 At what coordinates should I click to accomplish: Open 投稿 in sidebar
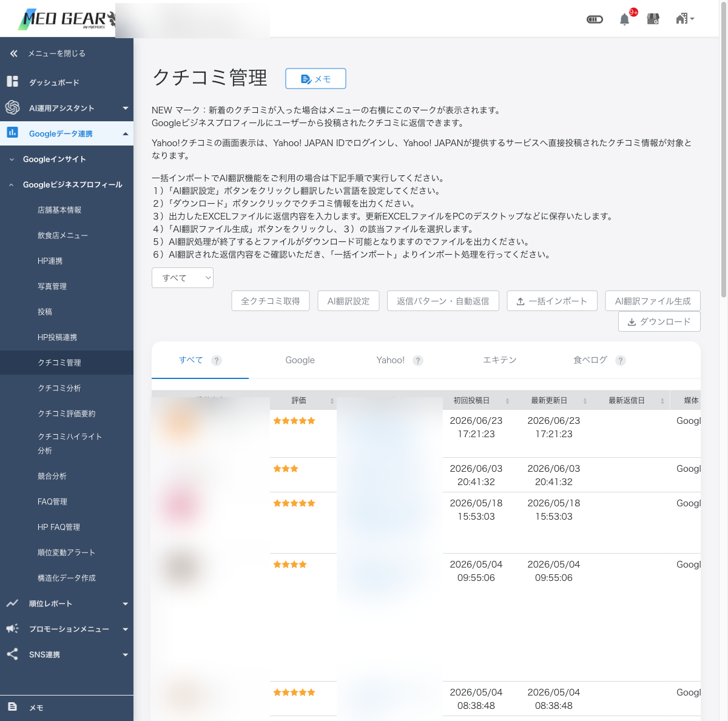[x=45, y=312]
